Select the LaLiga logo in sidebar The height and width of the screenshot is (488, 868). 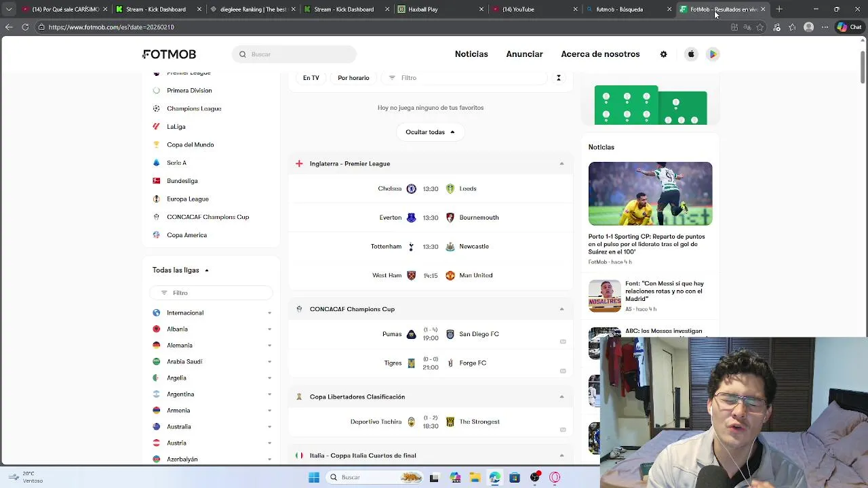[x=157, y=127]
